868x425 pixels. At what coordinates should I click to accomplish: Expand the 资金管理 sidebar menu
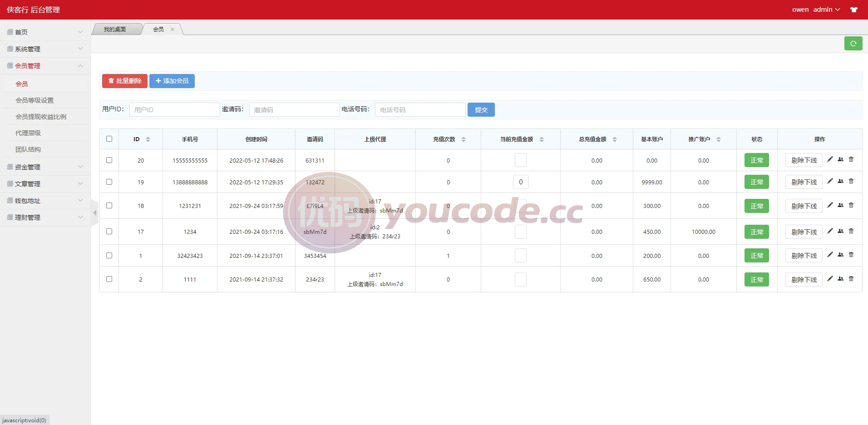click(x=45, y=167)
